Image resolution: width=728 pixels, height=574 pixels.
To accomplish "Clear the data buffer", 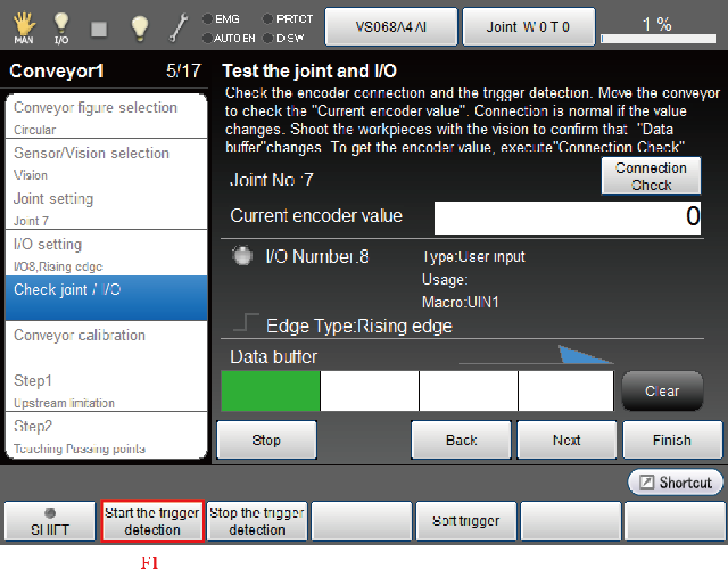I will click(662, 391).
